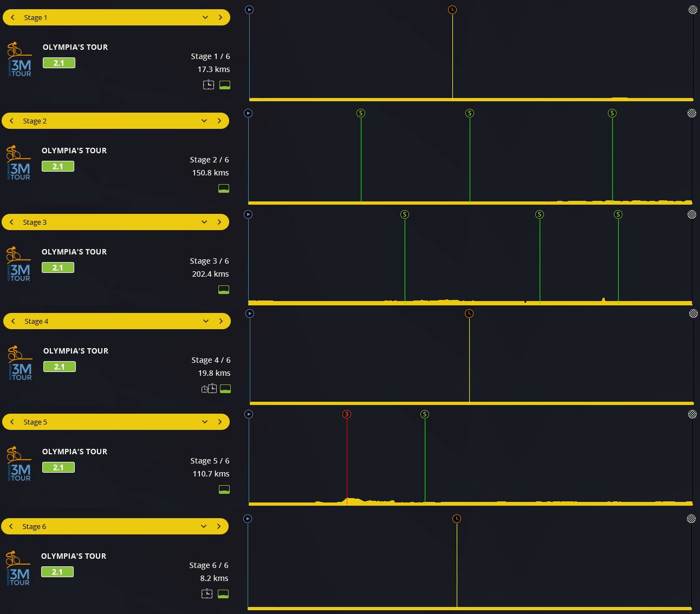Image resolution: width=700 pixels, height=614 pixels.
Task: Click the Stage 6 flat terrain icon
Action: (223, 594)
